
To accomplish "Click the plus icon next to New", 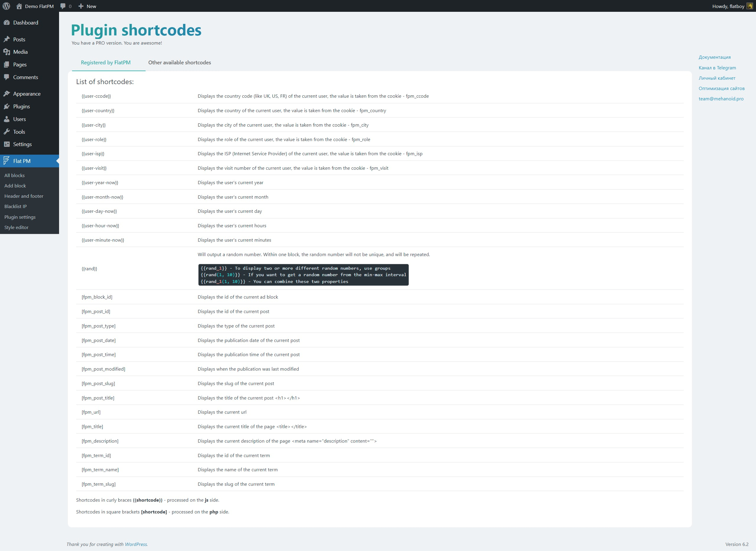I will tap(81, 6).
